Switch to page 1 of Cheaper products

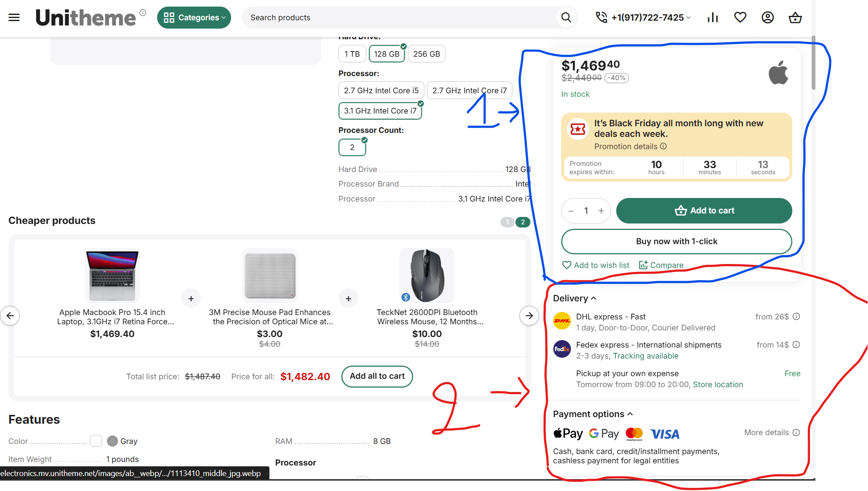(x=507, y=222)
